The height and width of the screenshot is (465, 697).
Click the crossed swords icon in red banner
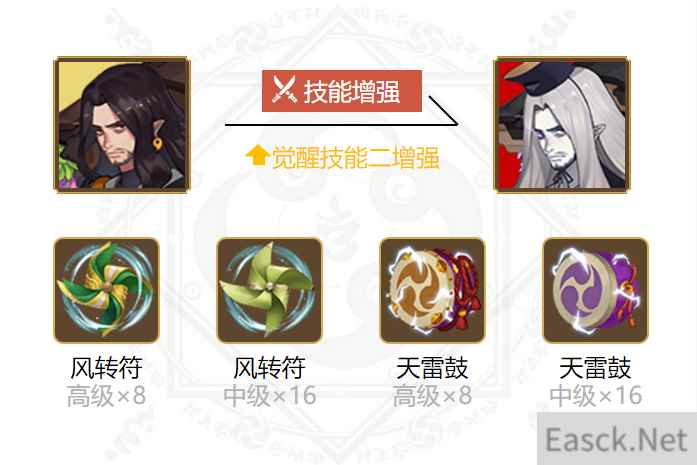click(284, 90)
